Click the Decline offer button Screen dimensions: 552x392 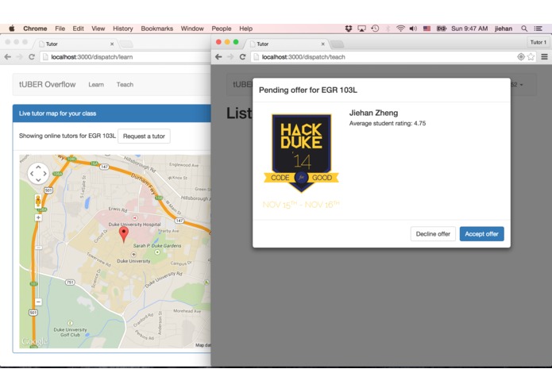click(433, 234)
